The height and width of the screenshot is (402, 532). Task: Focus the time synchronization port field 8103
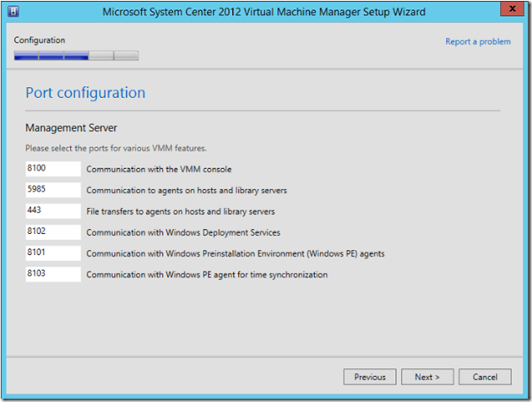click(52, 274)
